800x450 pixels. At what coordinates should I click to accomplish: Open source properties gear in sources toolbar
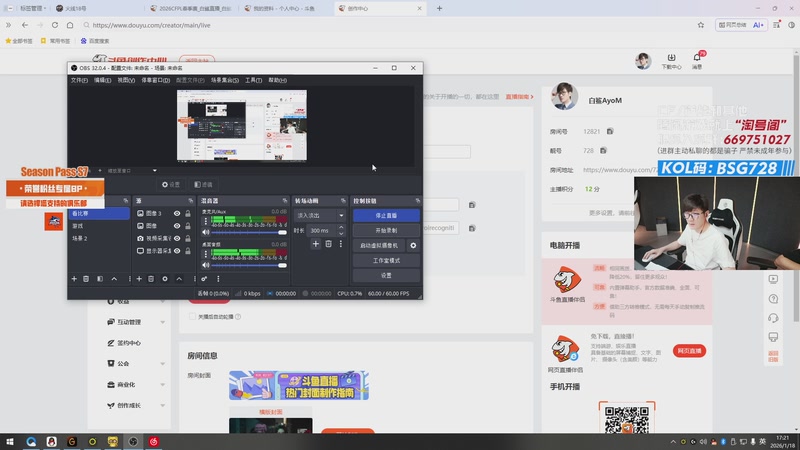click(165, 279)
